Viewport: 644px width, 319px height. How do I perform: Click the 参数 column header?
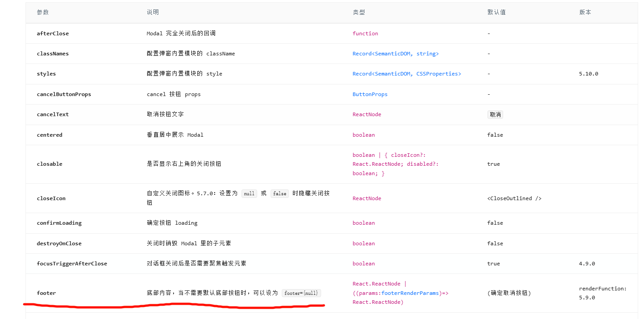pos(43,13)
